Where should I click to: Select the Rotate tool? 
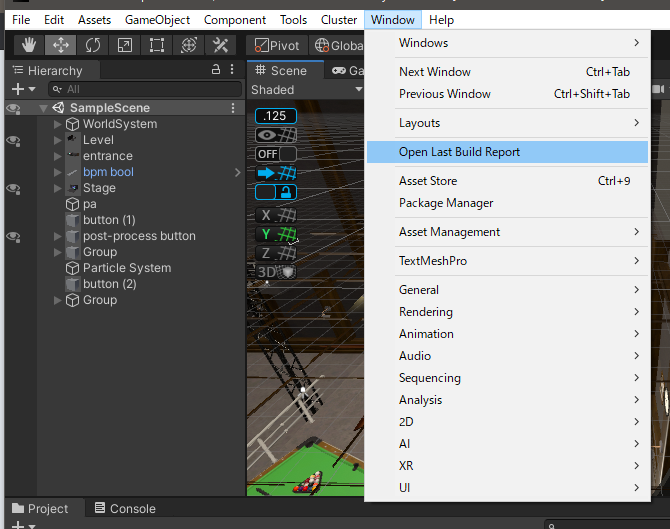[x=93, y=45]
